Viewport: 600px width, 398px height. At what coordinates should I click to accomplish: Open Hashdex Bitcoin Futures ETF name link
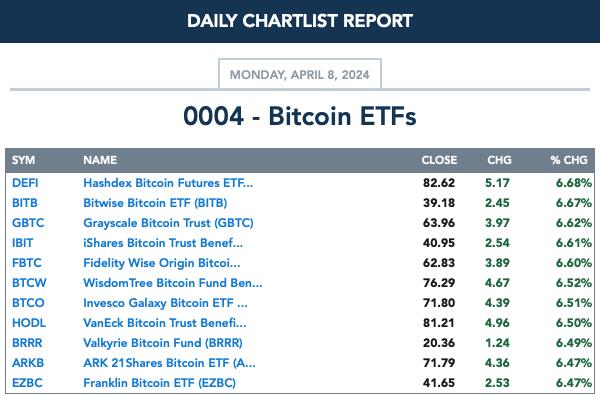tap(168, 183)
